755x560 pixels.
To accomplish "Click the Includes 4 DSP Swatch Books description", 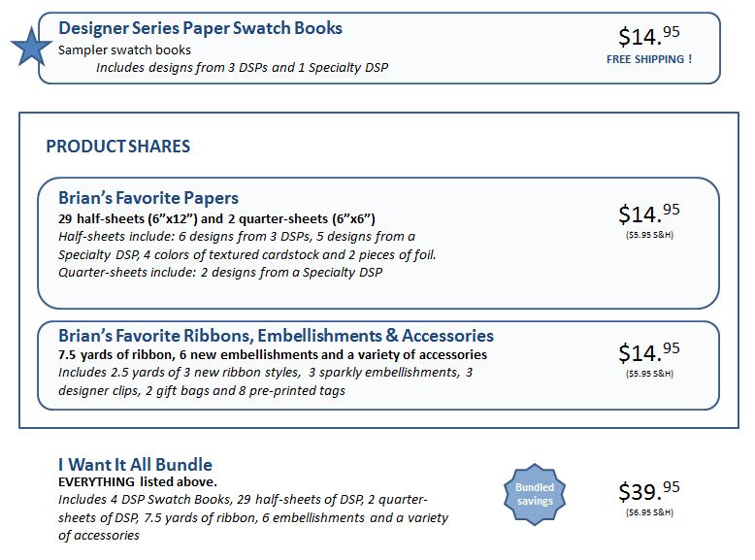I will point(243,500).
